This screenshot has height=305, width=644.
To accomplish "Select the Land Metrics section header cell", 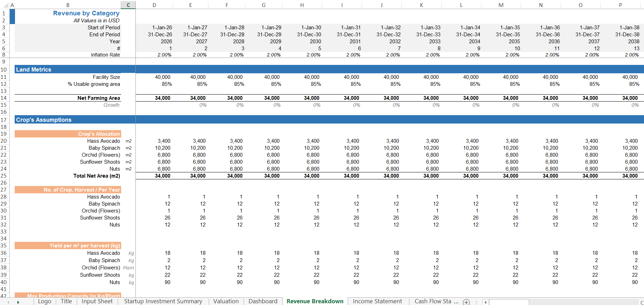I will point(75,69).
